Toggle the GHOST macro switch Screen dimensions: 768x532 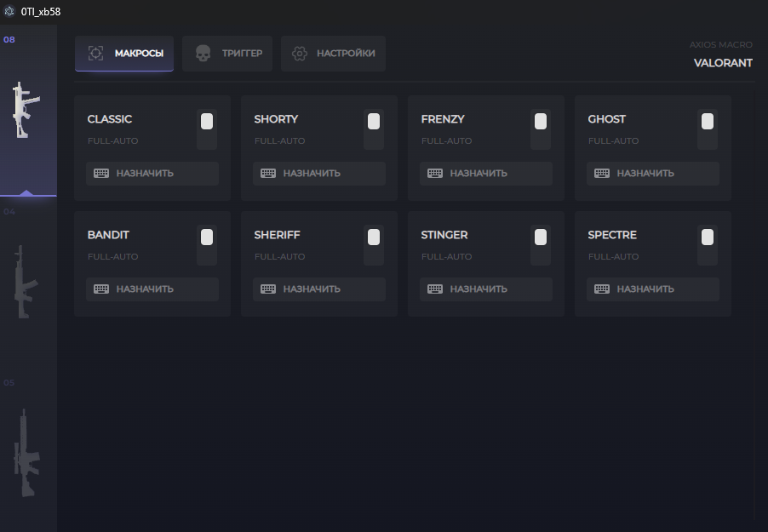(x=708, y=129)
